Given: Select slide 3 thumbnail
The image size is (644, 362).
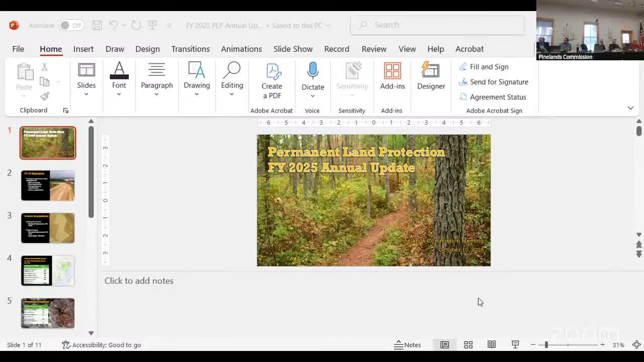Looking at the screenshot, I should (x=48, y=228).
